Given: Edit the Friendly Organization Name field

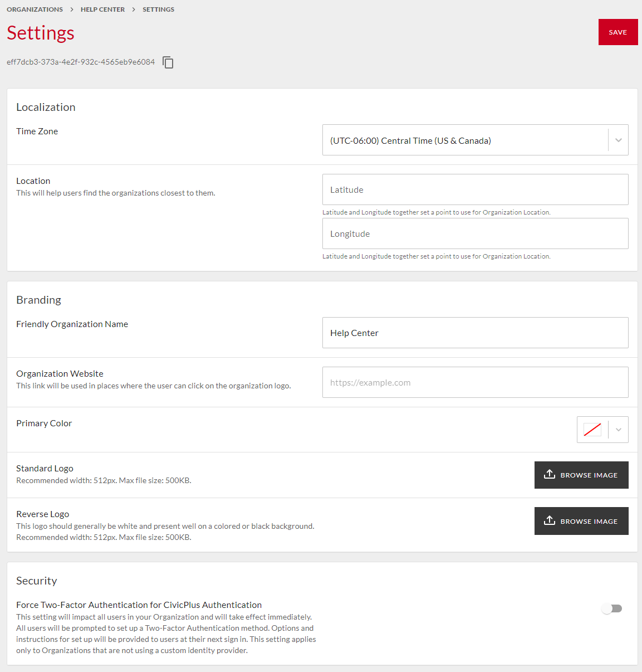Looking at the screenshot, I should pyautogui.click(x=476, y=333).
